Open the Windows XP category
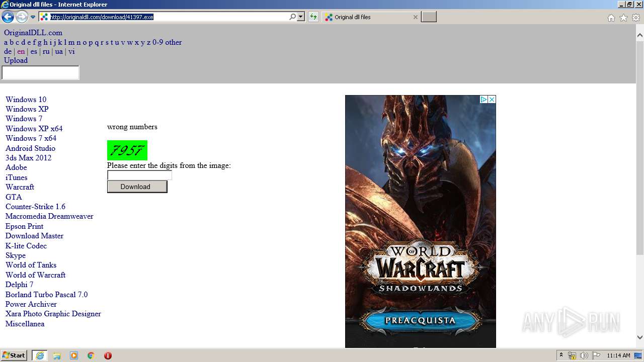Screen dimensions: 644x362 click(x=27, y=109)
